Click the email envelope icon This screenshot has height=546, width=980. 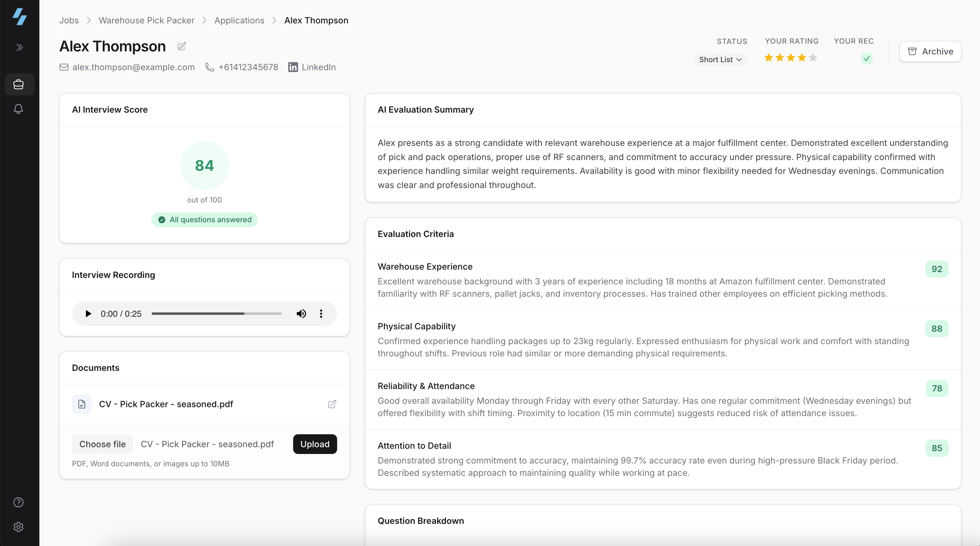64,67
